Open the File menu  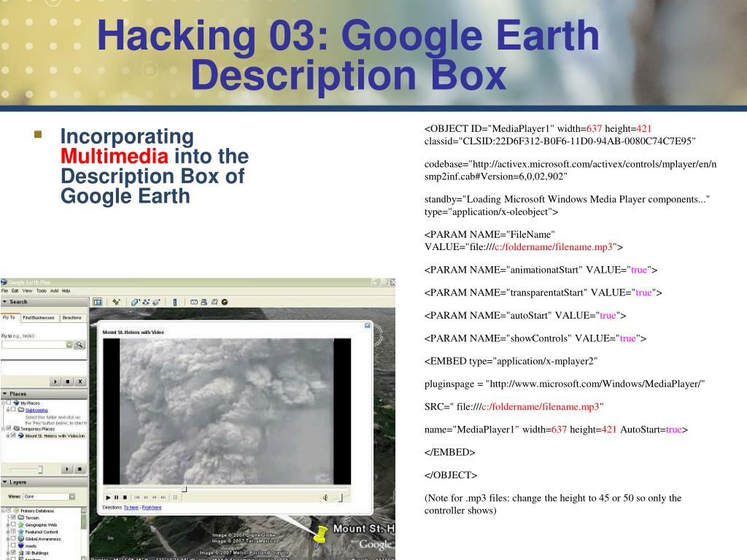(4, 290)
